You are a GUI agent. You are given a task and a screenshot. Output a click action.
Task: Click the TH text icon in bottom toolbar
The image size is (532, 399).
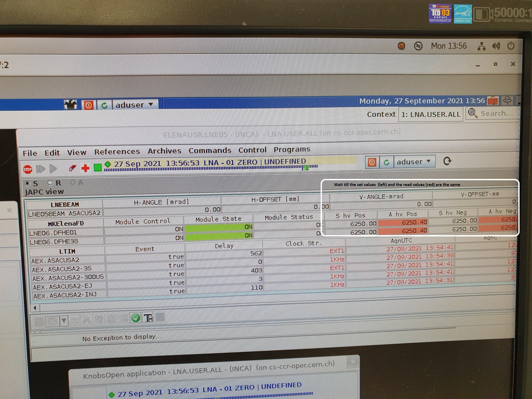[148, 318]
